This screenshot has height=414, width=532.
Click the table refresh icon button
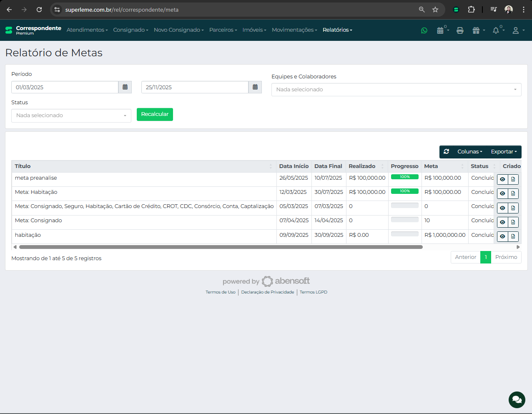(447, 152)
